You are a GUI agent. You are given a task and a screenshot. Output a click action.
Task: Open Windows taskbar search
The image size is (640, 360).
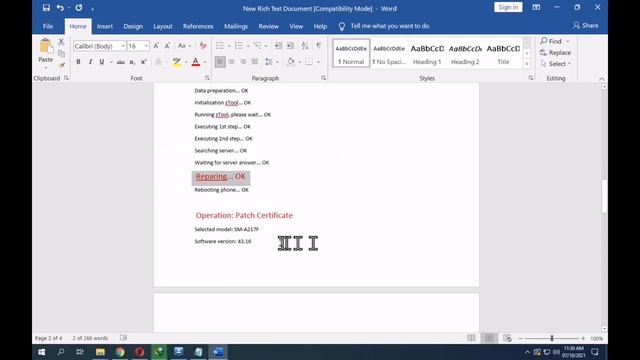point(61,352)
